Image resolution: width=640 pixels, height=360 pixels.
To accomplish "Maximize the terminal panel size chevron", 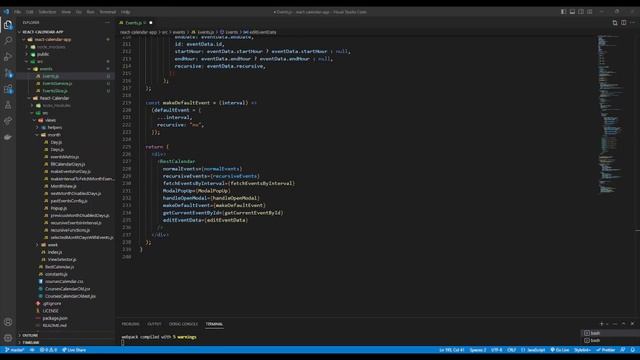I will 624,324.
